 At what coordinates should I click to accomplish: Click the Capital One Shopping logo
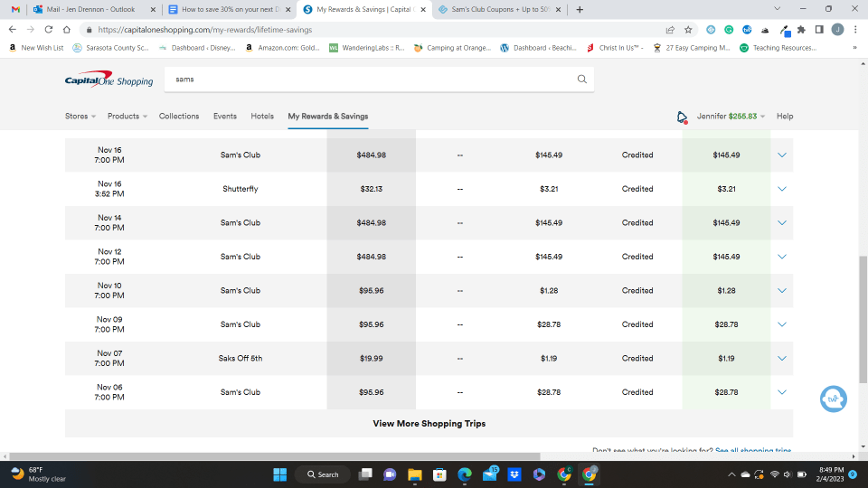pyautogui.click(x=109, y=80)
